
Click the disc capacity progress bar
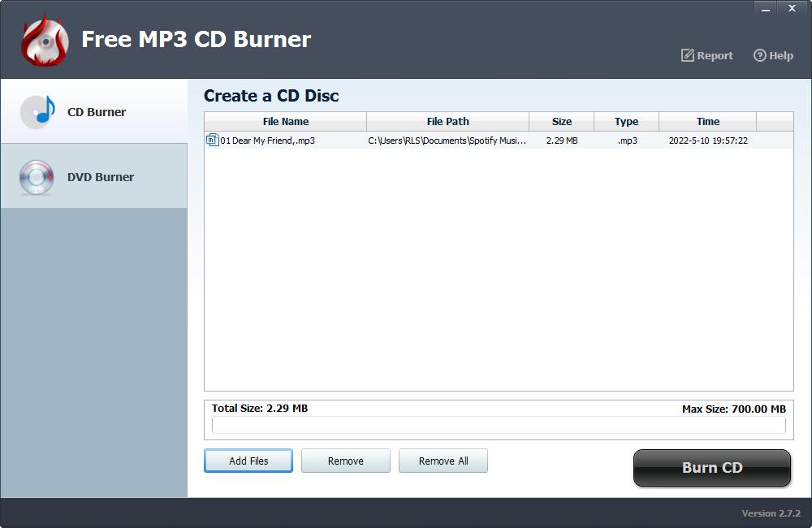[x=499, y=425]
